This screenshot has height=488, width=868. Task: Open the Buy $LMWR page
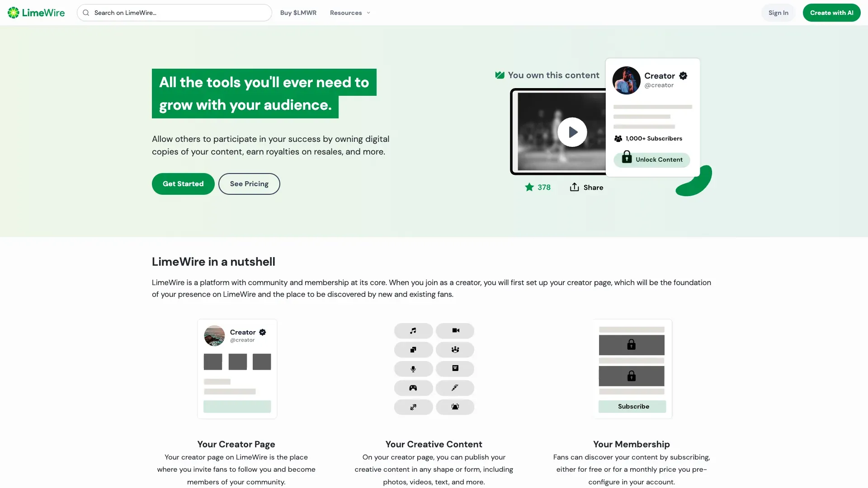pyautogui.click(x=298, y=13)
